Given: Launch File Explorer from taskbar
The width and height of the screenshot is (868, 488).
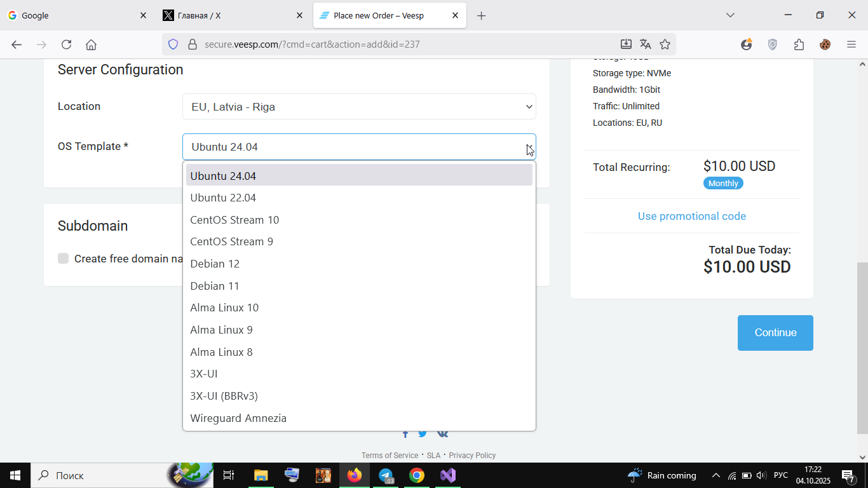Looking at the screenshot, I should (261, 475).
